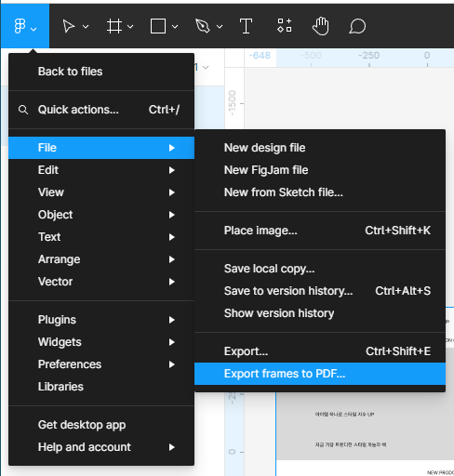This screenshot has width=454, height=476.
Task: Choose New design file
Action: (x=320, y=148)
